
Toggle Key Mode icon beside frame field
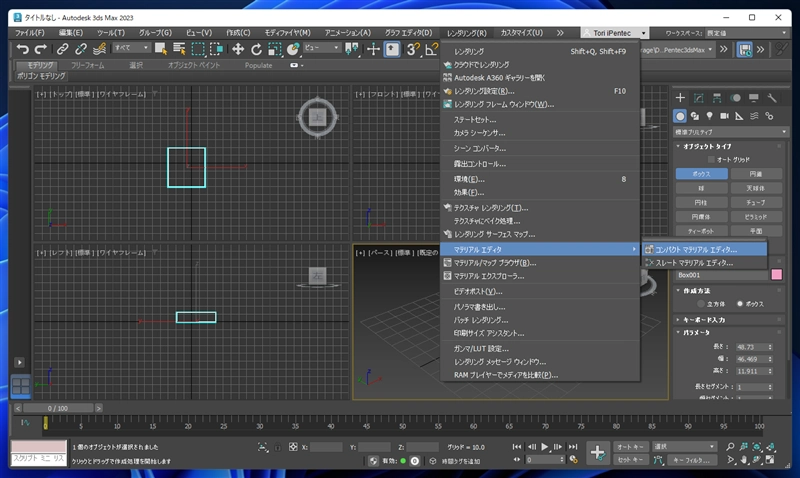click(x=517, y=460)
